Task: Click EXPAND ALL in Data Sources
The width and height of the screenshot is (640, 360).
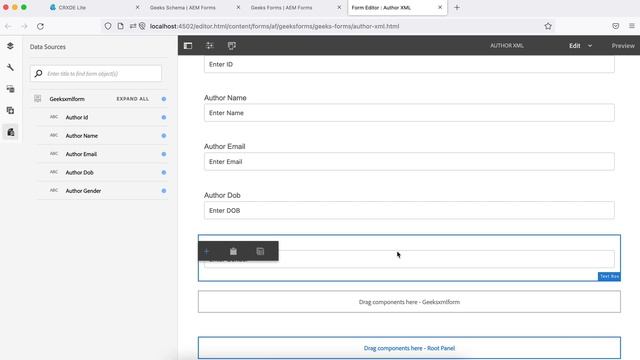Action: pyautogui.click(x=133, y=99)
